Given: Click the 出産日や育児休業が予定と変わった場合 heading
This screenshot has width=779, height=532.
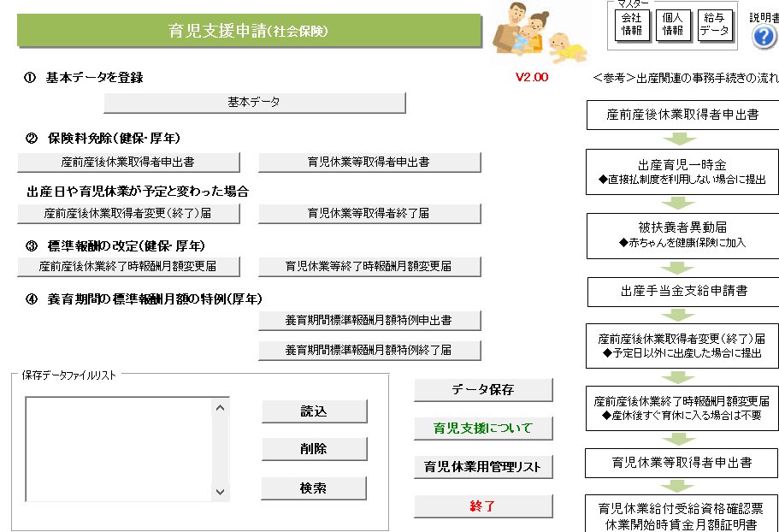Looking at the screenshot, I should click(138, 192).
